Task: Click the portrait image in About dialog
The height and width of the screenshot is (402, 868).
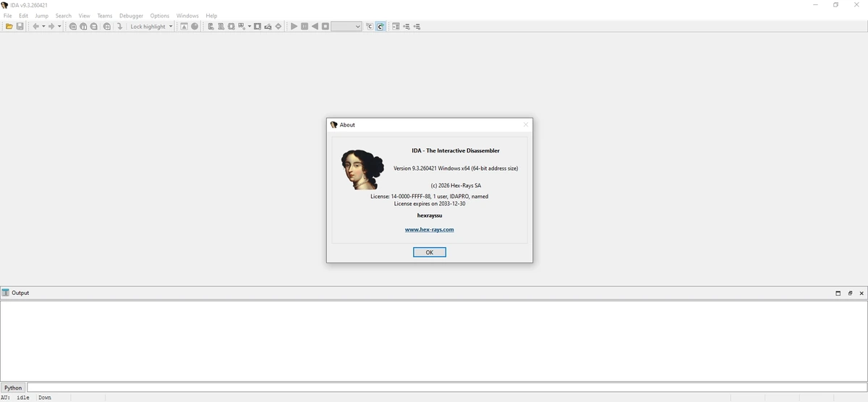Action: pyautogui.click(x=362, y=169)
